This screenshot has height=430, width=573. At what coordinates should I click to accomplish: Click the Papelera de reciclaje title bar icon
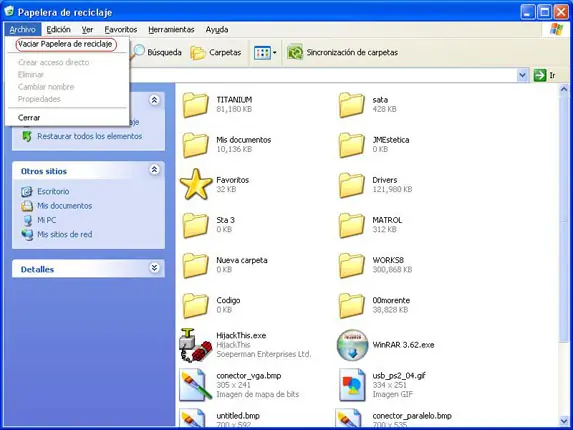tap(10, 11)
